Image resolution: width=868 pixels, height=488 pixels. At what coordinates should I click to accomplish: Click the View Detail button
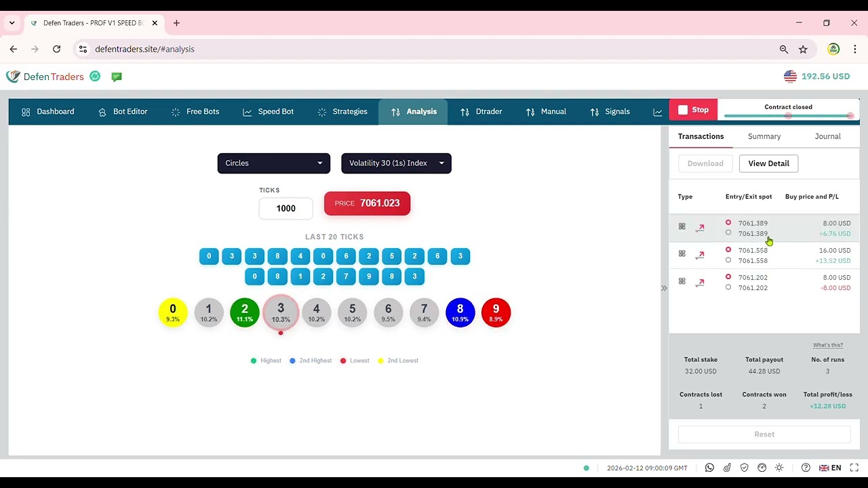[768, 163]
